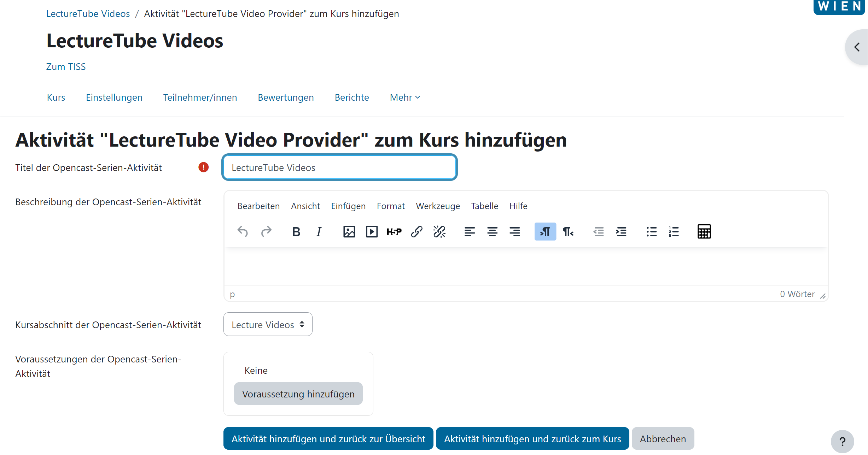Open the Berichte tab
The width and height of the screenshot is (868, 455).
click(x=352, y=97)
